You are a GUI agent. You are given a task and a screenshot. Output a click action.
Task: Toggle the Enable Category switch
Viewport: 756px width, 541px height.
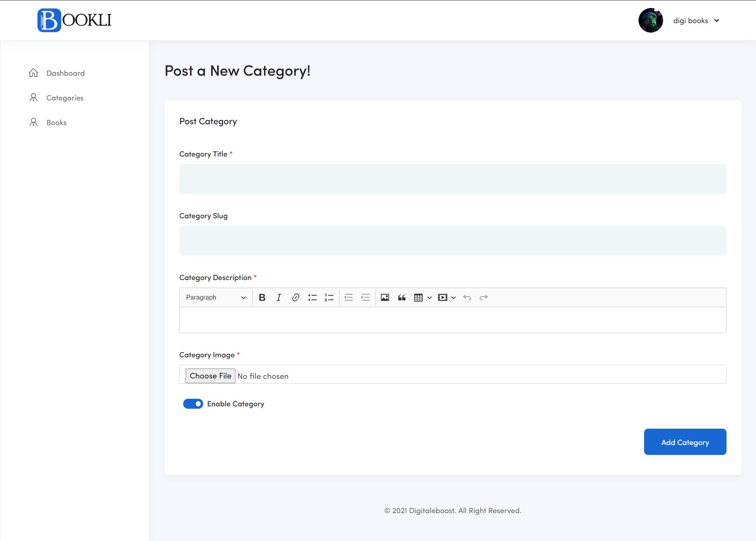point(193,404)
